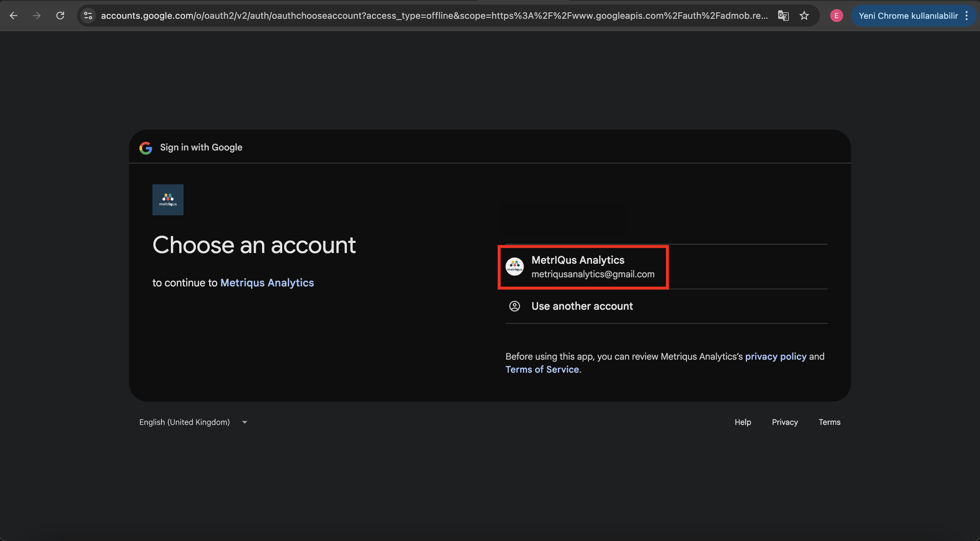Click the Choose an account heading

(x=254, y=245)
